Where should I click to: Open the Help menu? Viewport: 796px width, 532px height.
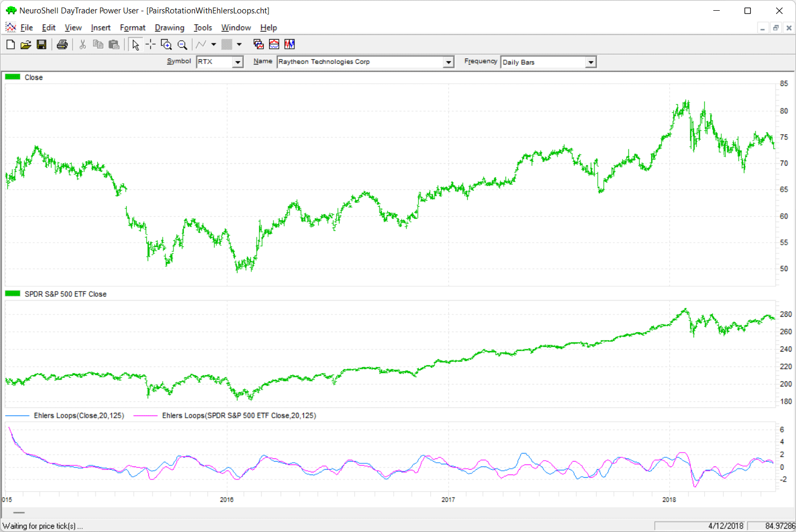(x=269, y=27)
